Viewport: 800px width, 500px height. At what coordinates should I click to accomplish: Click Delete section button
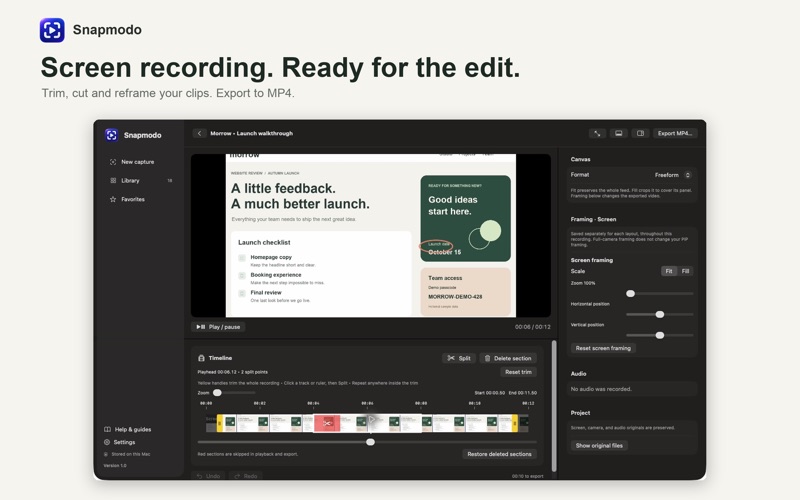508,358
